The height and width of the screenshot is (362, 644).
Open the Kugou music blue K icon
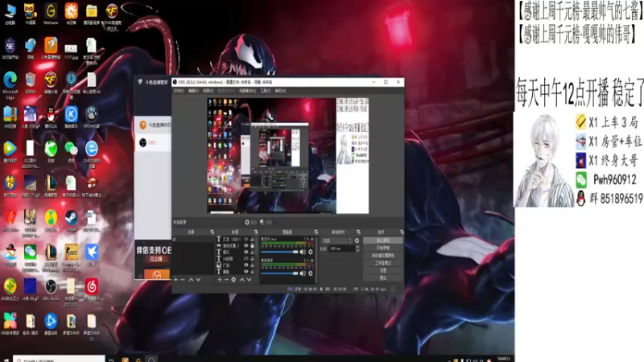point(71,117)
